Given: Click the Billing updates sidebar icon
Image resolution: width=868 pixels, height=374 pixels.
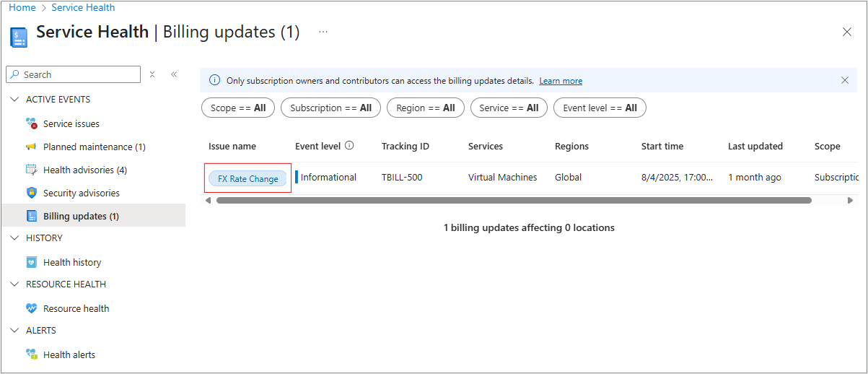Looking at the screenshot, I should point(31,217).
